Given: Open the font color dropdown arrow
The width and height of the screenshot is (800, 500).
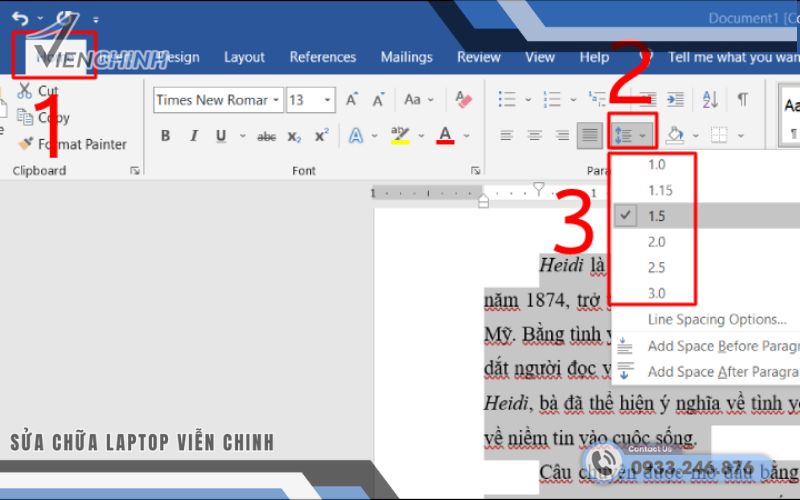Looking at the screenshot, I should pyautogui.click(x=466, y=136).
